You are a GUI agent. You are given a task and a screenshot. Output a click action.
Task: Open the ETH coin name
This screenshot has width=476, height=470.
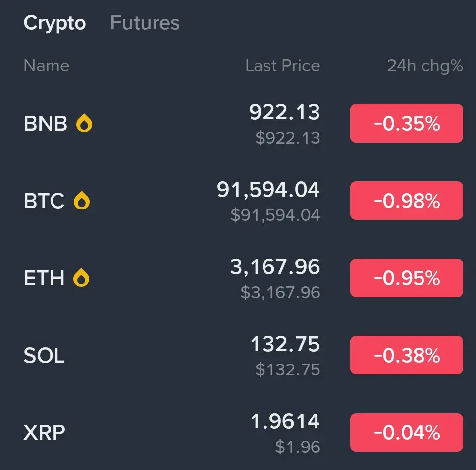(x=44, y=278)
